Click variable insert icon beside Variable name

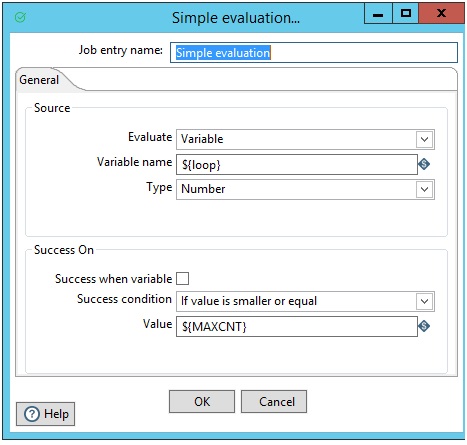pyautogui.click(x=424, y=164)
